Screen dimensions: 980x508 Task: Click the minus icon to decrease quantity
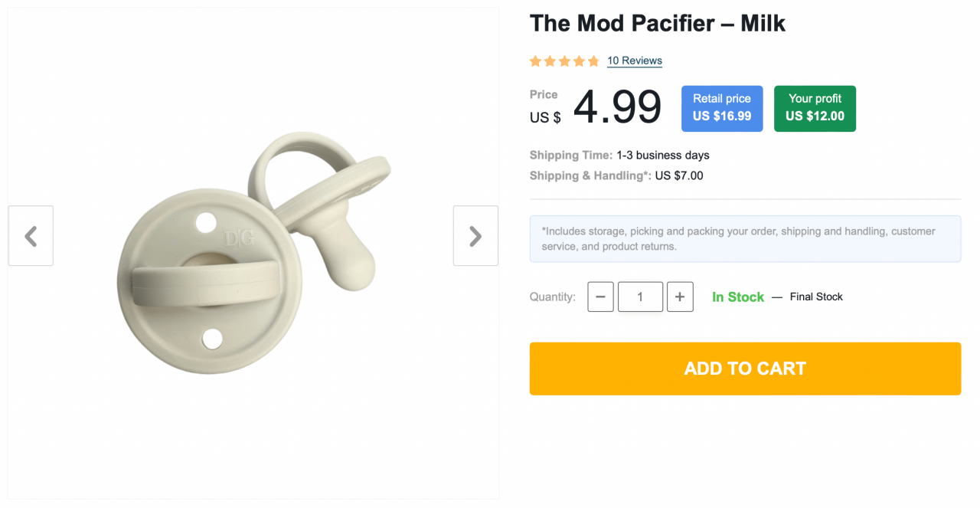click(x=600, y=297)
